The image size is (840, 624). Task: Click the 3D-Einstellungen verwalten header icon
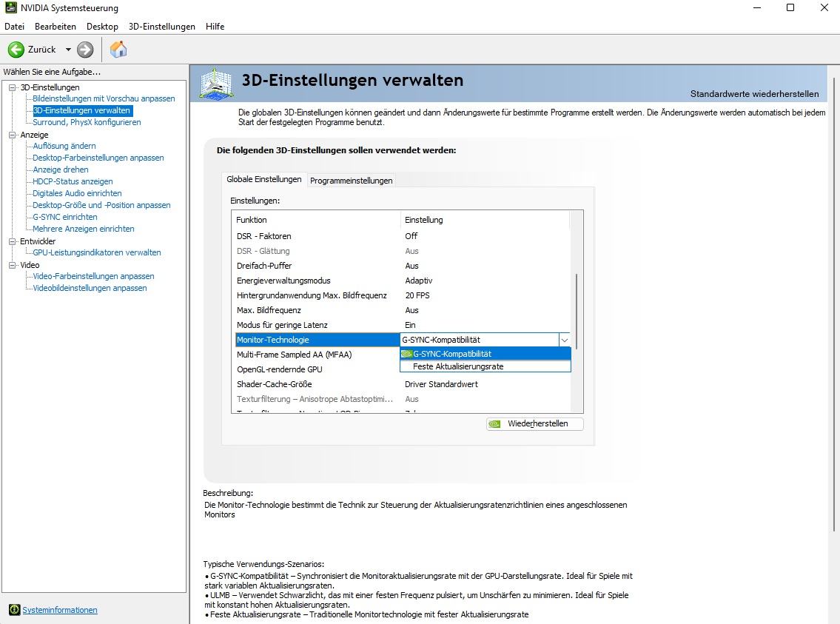pyautogui.click(x=216, y=84)
